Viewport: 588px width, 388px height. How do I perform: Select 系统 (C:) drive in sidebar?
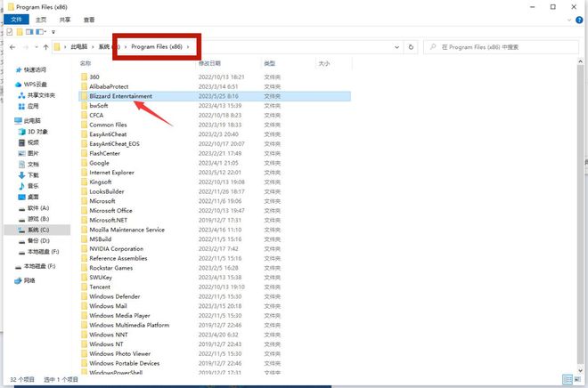(38, 229)
